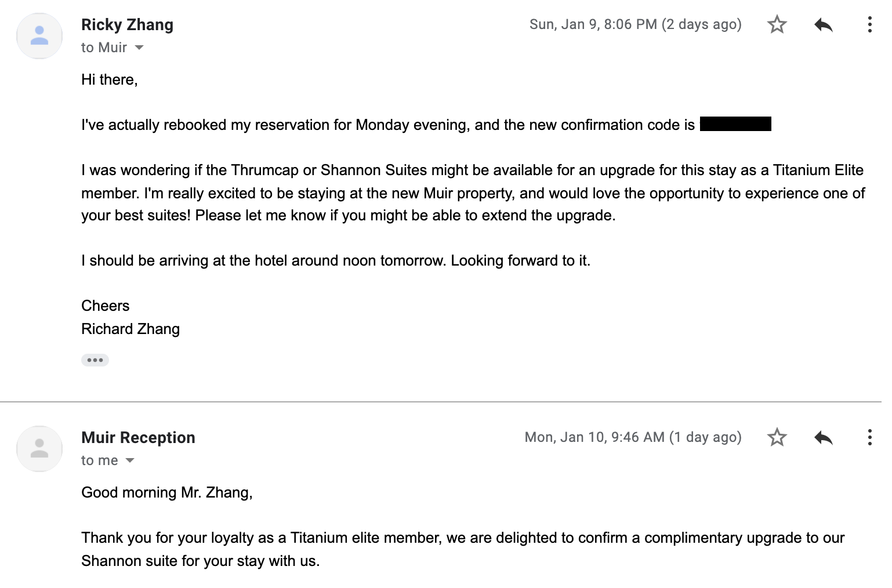Image resolution: width=892 pixels, height=588 pixels.
Task: Reply to Muir Reception's message
Action: pyautogui.click(x=823, y=437)
